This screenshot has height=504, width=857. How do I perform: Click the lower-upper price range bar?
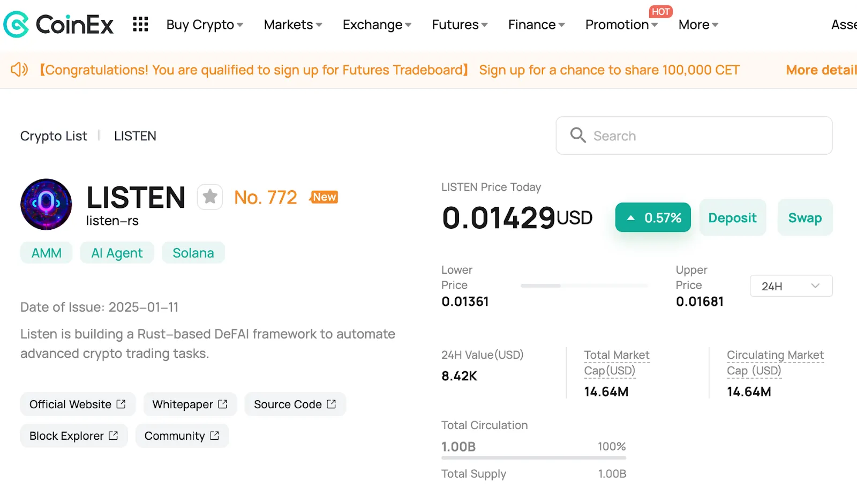(x=584, y=285)
